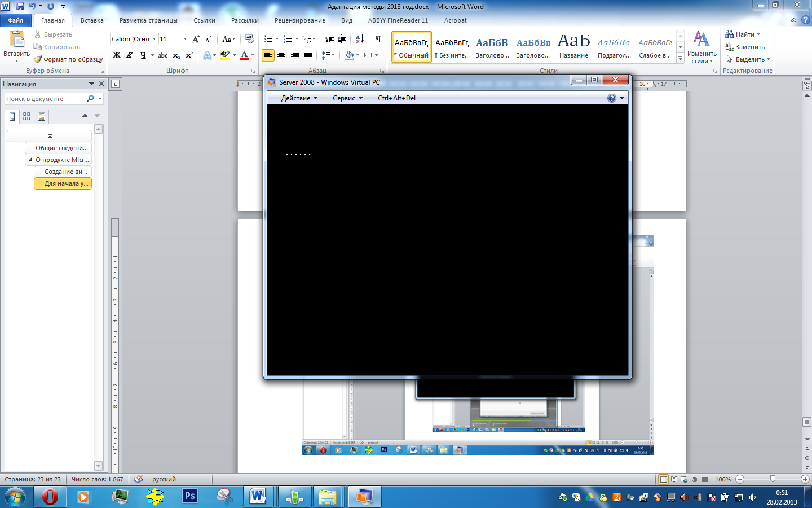Open font size dropdown

(185, 39)
